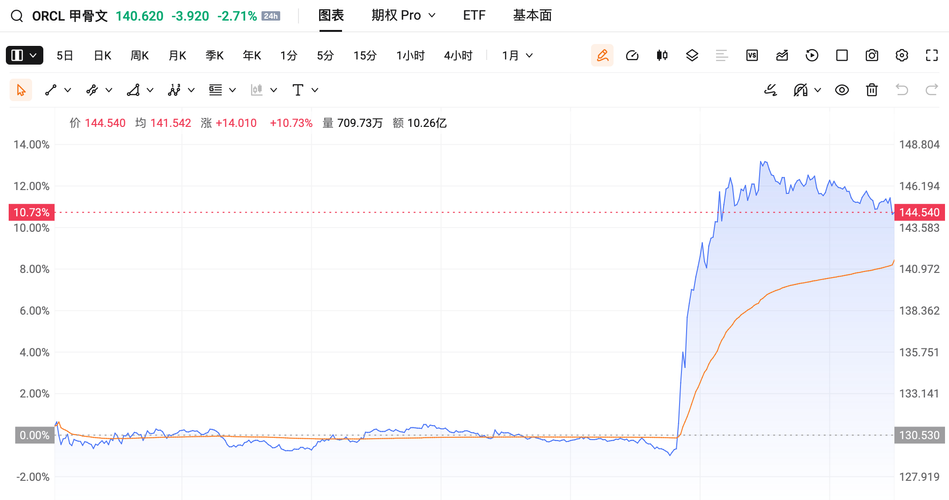Open the chart layout selector
Viewport: 949px width, 500px height.
pyautogui.click(x=24, y=55)
